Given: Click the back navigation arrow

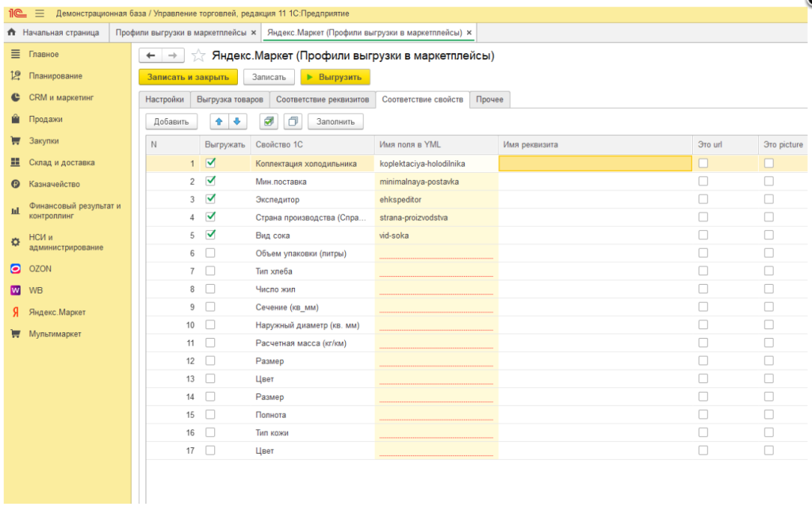Looking at the screenshot, I should point(151,56).
